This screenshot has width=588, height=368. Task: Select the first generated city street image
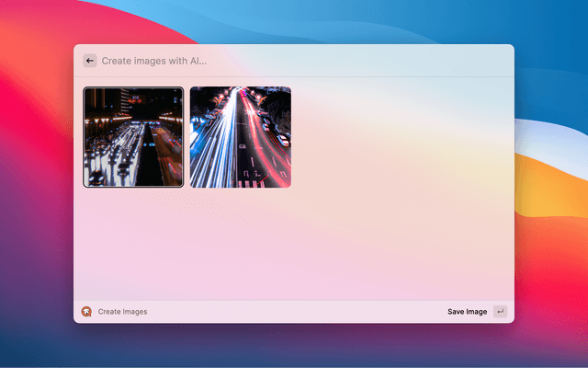[133, 137]
